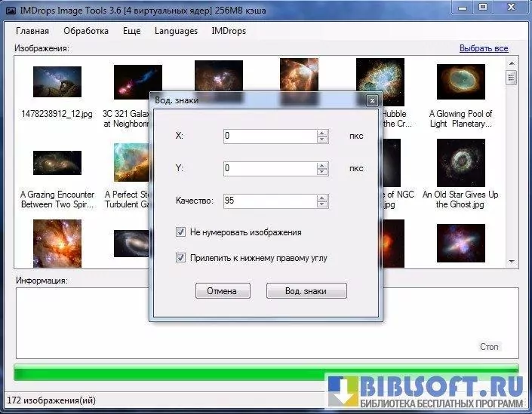Toggle Не нумеровать изображения checkbox
Screen dimensions: 532x414
tap(180, 232)
